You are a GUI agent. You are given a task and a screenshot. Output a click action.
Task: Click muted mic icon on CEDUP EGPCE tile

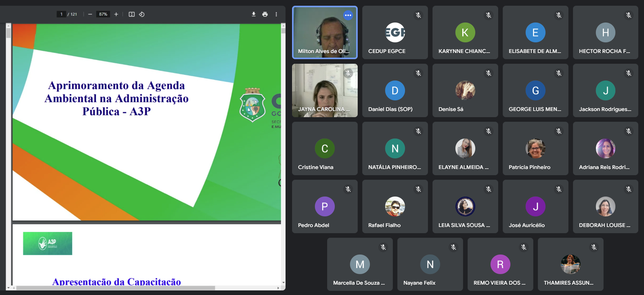click(418, 15)
